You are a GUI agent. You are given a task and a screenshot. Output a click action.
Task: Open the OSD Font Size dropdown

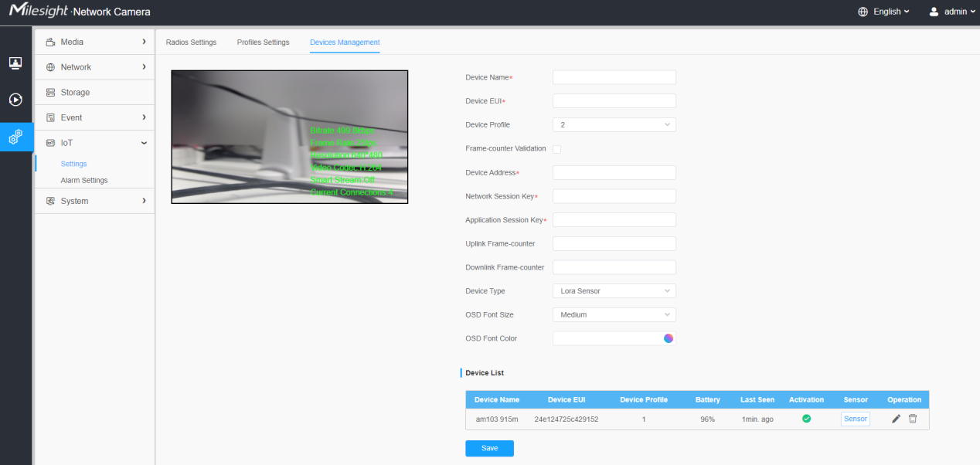(614, 315)
